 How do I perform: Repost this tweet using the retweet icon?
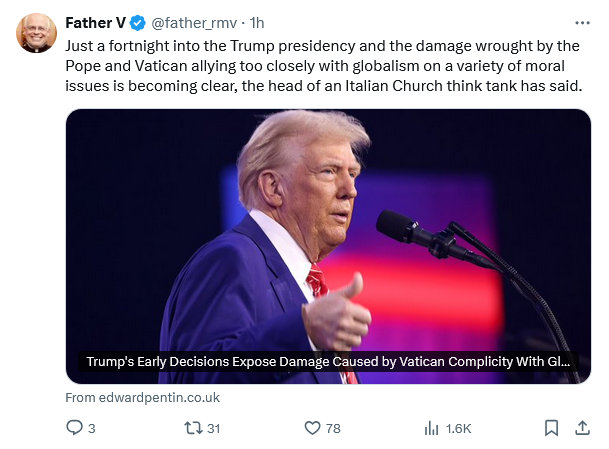click(193, 428)
